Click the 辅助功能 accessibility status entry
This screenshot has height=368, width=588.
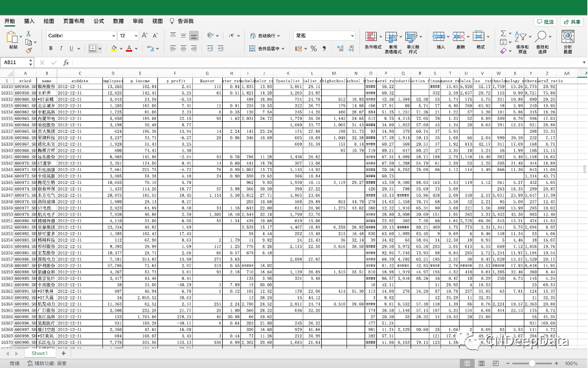coord(47,363)
